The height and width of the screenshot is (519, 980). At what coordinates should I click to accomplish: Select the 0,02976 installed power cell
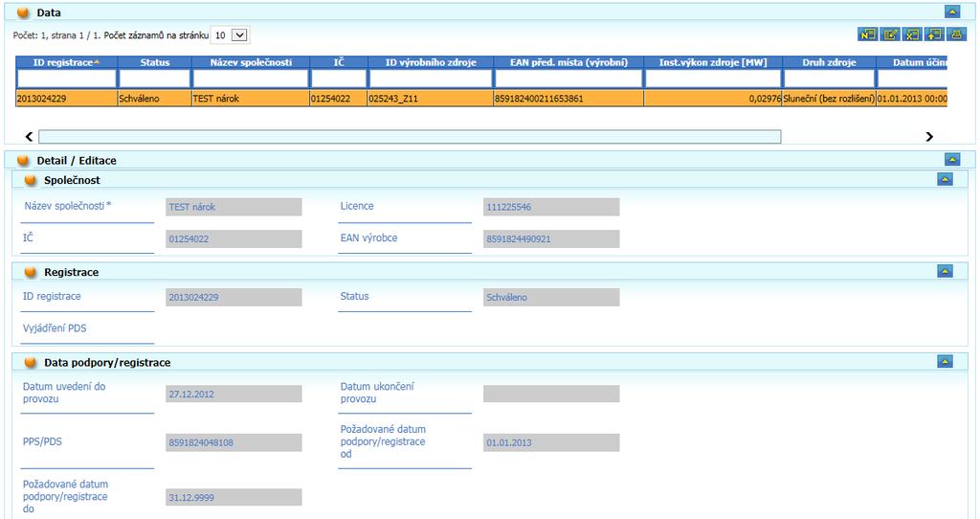point(713,99)
